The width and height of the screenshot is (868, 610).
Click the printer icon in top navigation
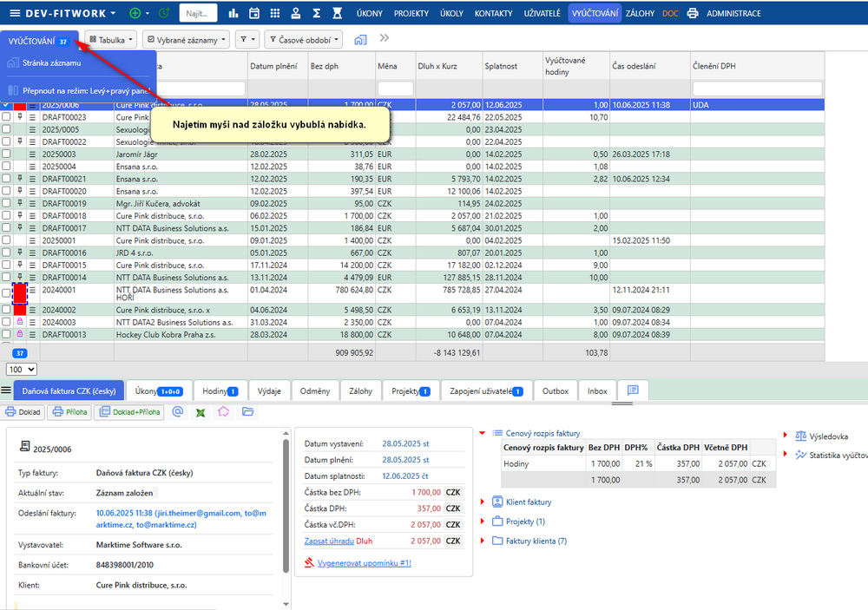692,14
